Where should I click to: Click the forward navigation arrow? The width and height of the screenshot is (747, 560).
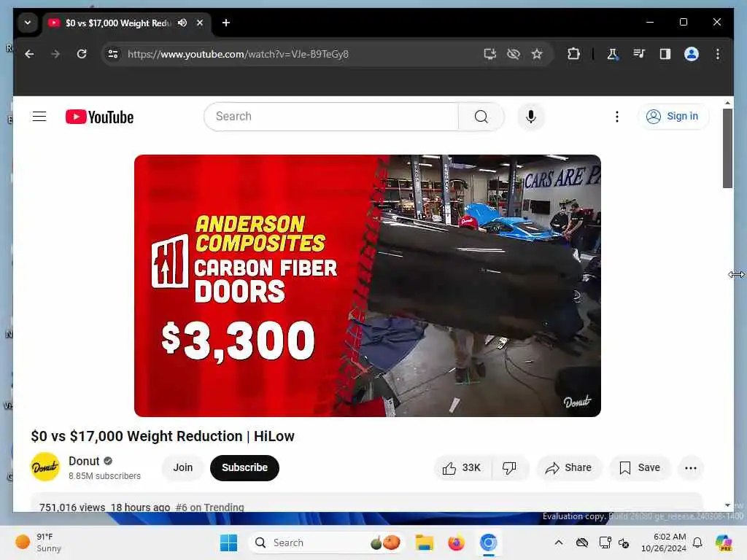point(55,54)
